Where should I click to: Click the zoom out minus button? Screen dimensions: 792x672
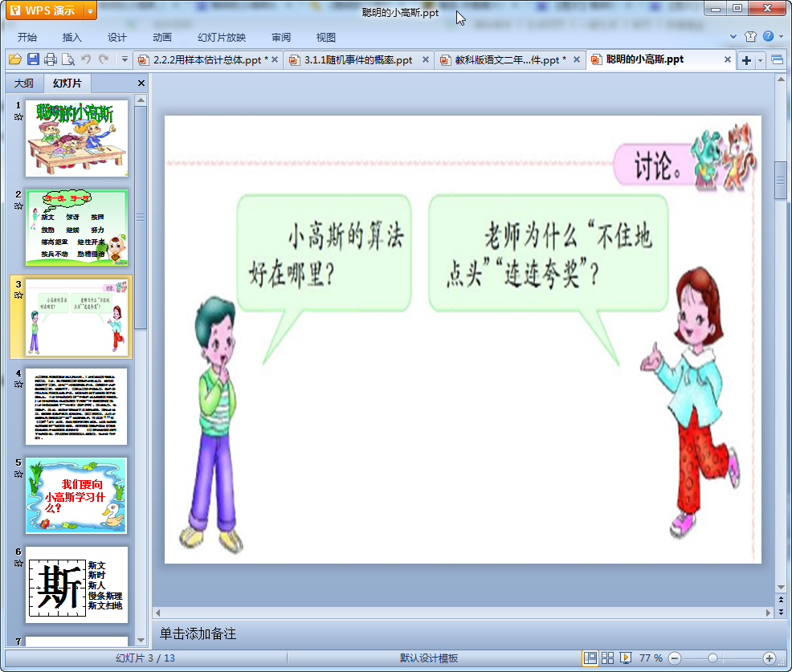675,658
